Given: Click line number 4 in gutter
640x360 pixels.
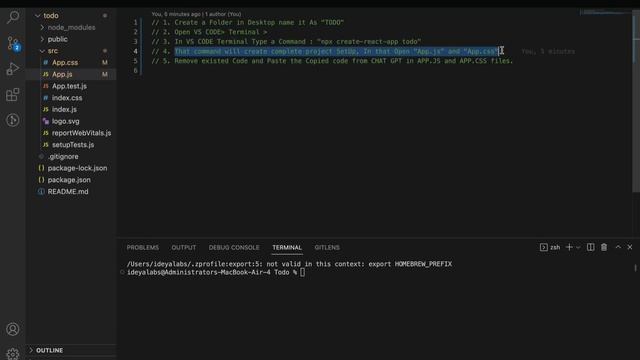Looking at the screenshot, I should 135,51.
